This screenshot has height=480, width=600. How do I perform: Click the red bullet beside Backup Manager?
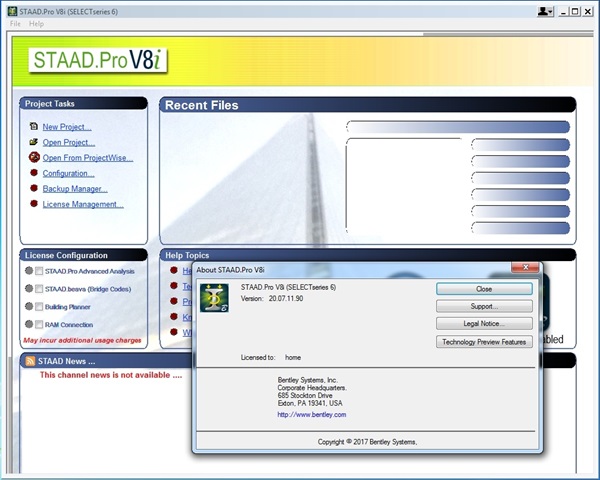click(34, 188)
